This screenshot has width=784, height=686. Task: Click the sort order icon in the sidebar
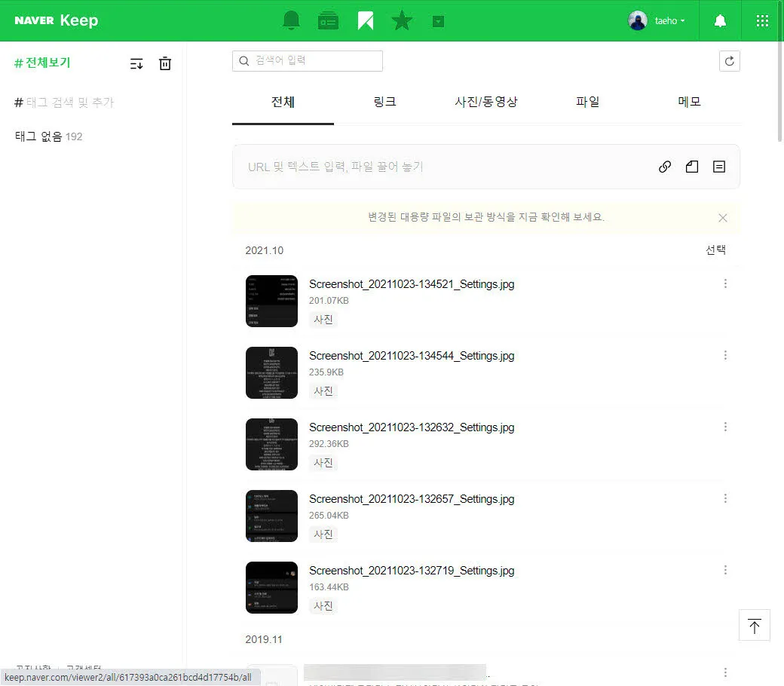pyautogui.click(x=136, y=63)
